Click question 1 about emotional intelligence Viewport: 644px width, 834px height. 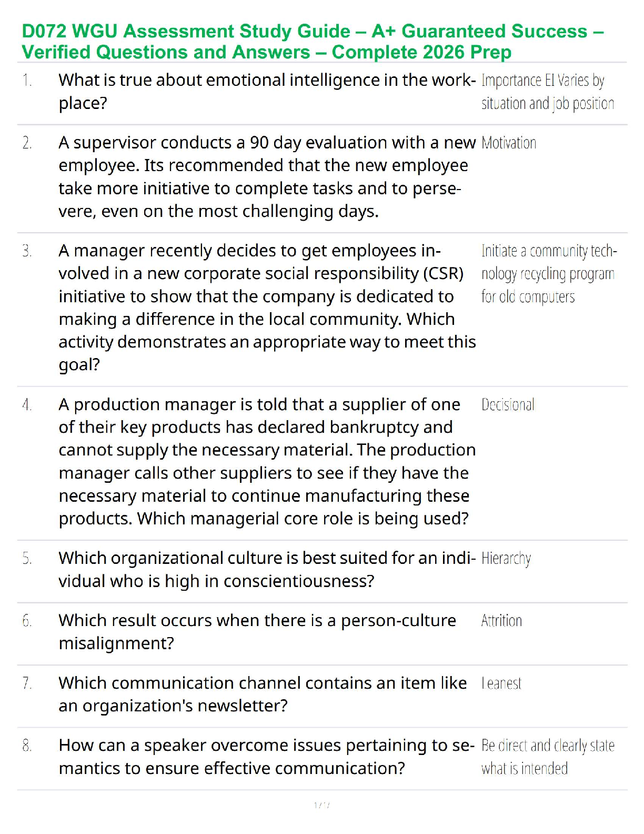pos(267,92)
